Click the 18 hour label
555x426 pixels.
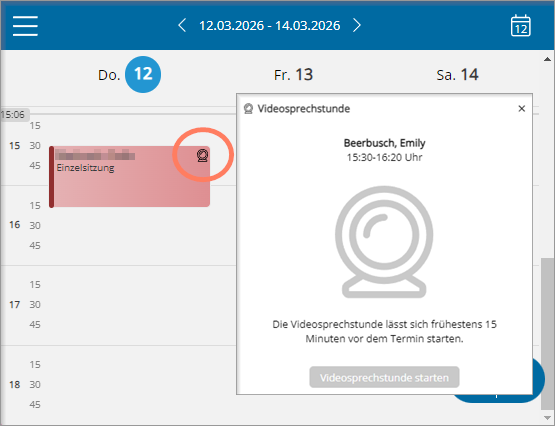15,385
